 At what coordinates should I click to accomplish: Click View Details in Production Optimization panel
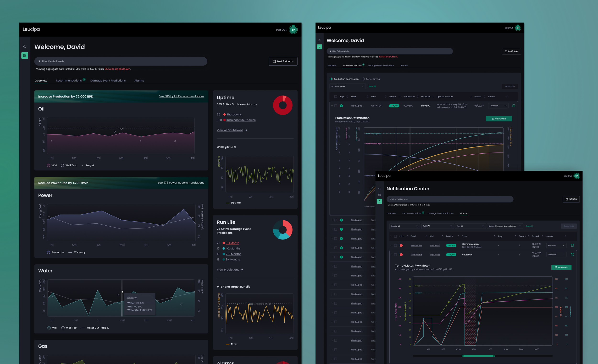click(x=499, y=119)
